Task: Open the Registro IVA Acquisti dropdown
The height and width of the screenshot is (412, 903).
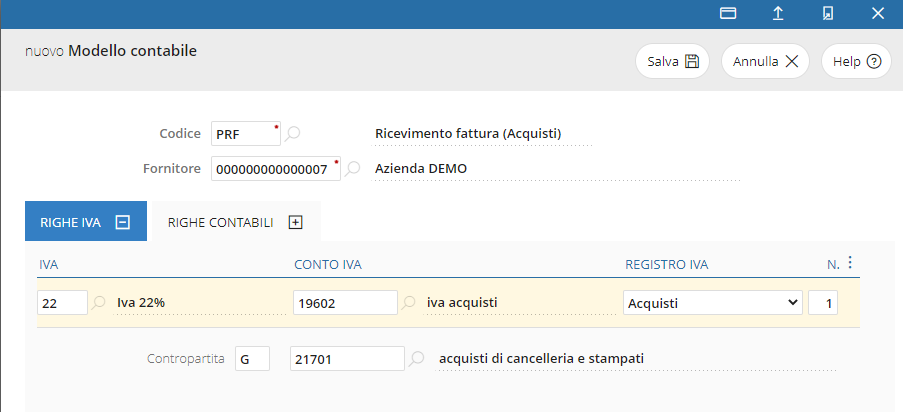Action: [x=713, y=303]
